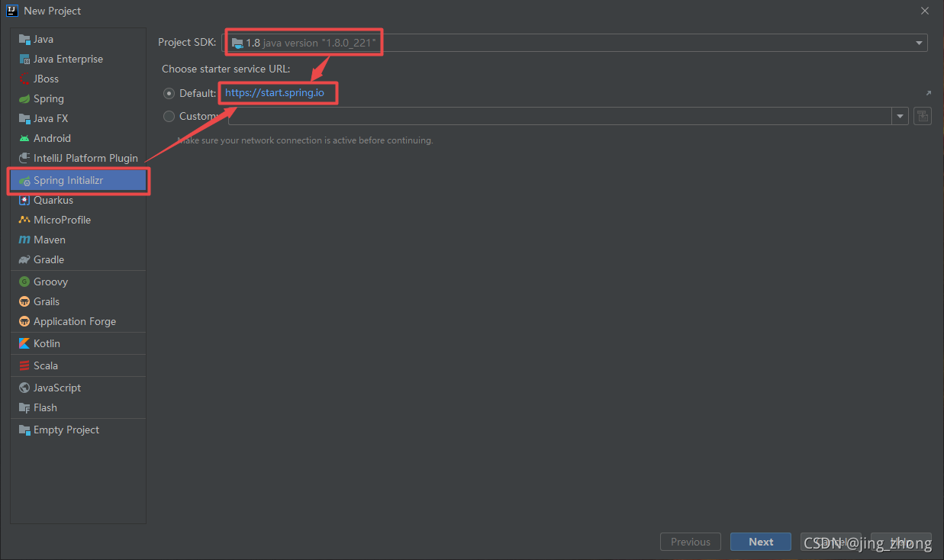The image size is (944, 560).
Task: Select the Custom starter URL radio button
Action: coord(169,116)
